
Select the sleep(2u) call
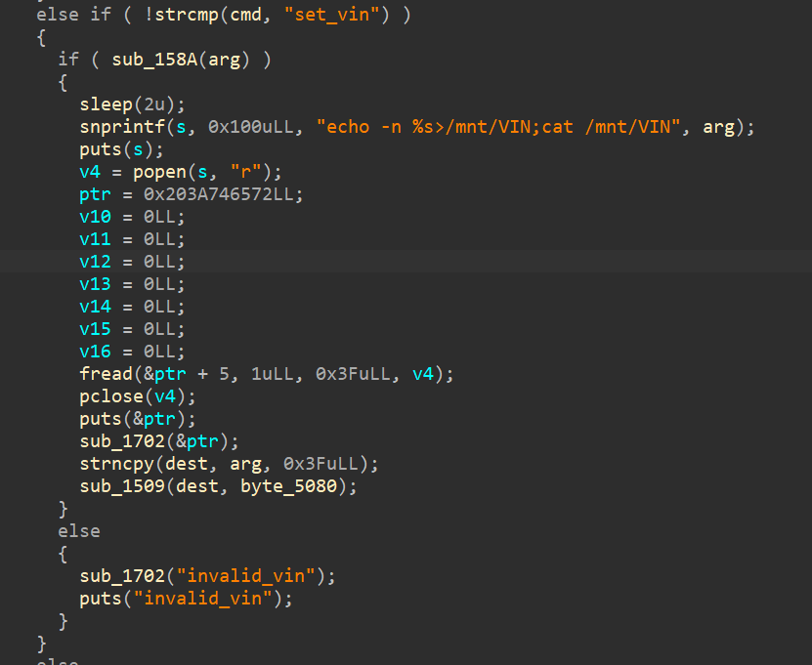tap(132, 104)
